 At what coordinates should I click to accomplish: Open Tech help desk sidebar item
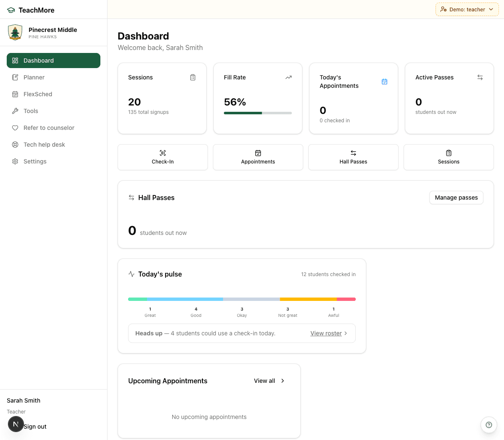(53, 145)
